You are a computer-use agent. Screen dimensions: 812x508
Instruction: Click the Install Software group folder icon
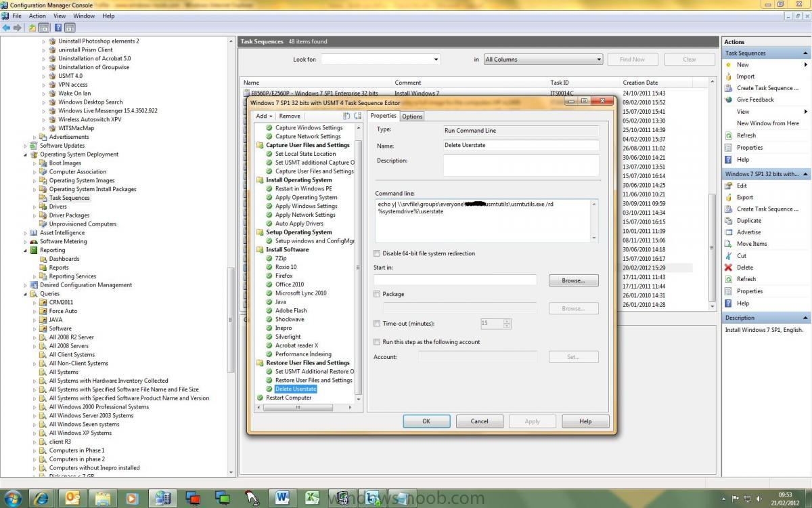(260, 250)
